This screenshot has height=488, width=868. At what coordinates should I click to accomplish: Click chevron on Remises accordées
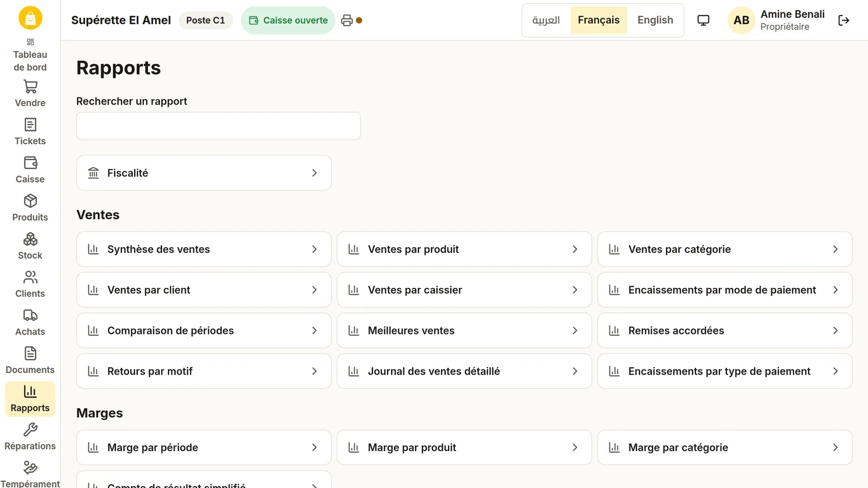click(835, 331)
